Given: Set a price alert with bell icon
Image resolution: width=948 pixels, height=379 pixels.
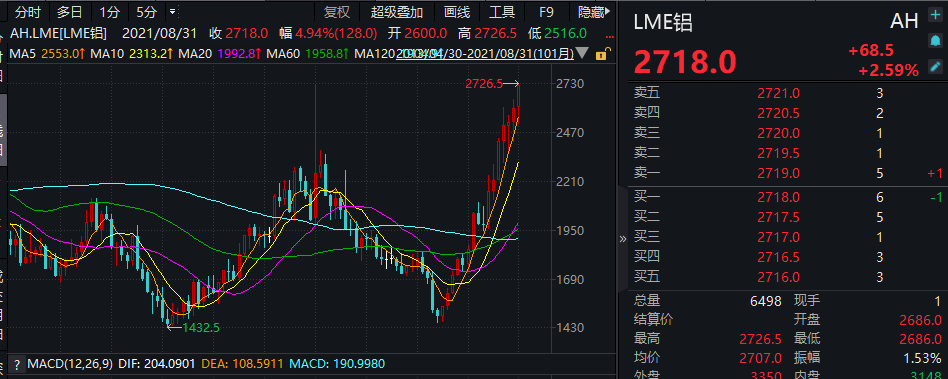Looking at the screenshot, I should point(935,41).
